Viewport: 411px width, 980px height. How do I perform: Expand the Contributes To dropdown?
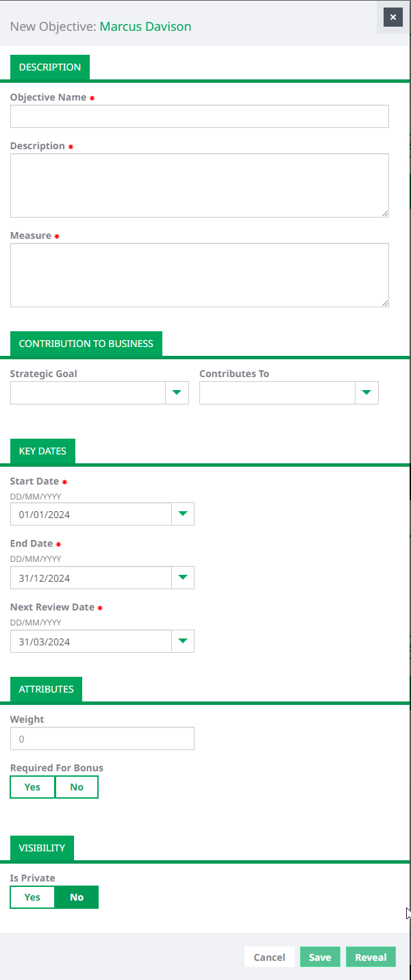coord(366,393)
